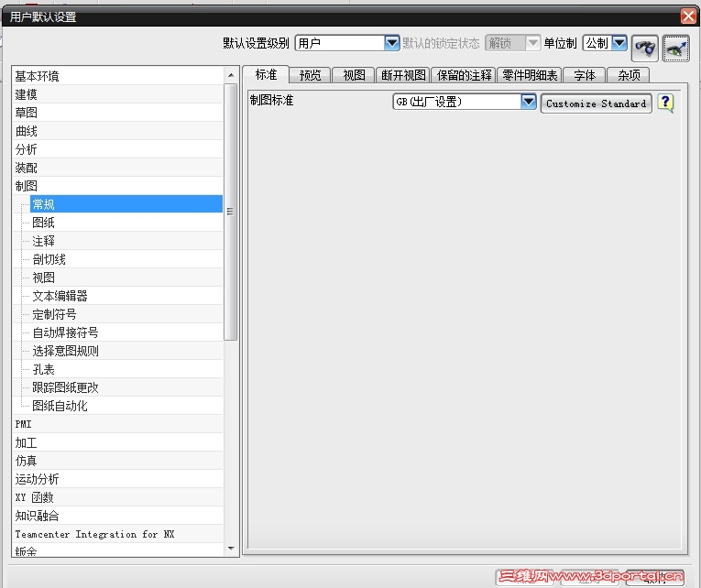Select 文本编辑器 under 制图
Screen dimensions: 701x588
(126, 296)
